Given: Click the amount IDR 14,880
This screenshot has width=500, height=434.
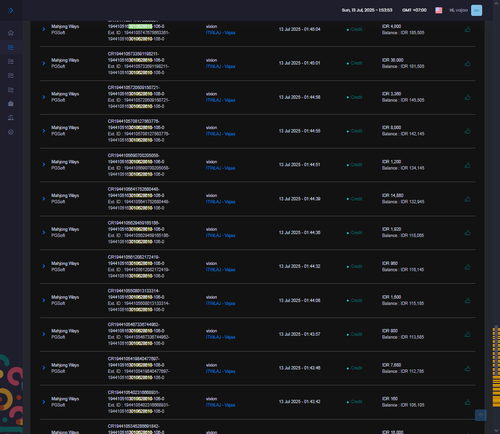Looking at the screenshot, I should tap(393, 195).
